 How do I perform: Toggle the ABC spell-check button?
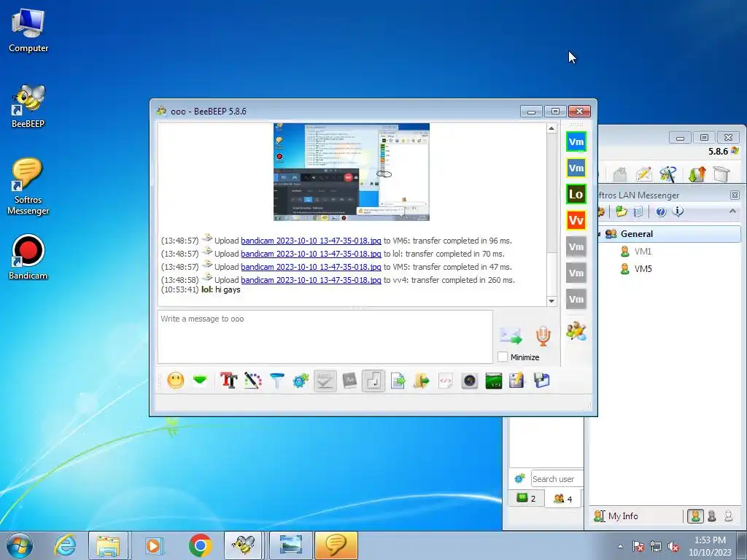coord(325,381)
